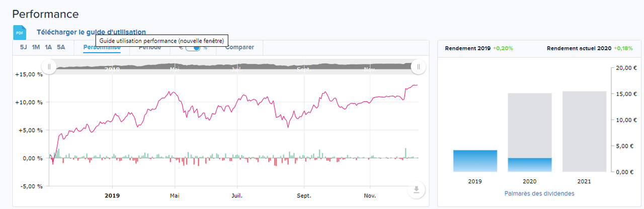Select the 5J period
Screen dimensions: 644x209
coord(24,47)
